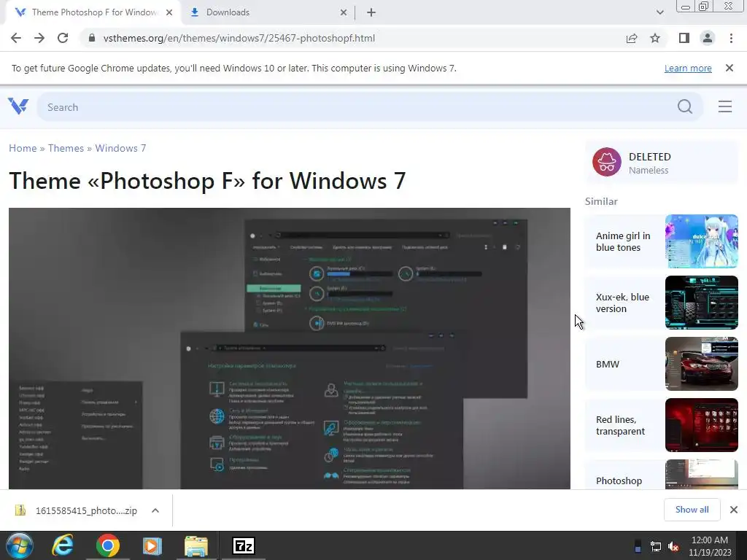
Task: Open the Chrome three-dot menu
Action: [x=731, y=38]
